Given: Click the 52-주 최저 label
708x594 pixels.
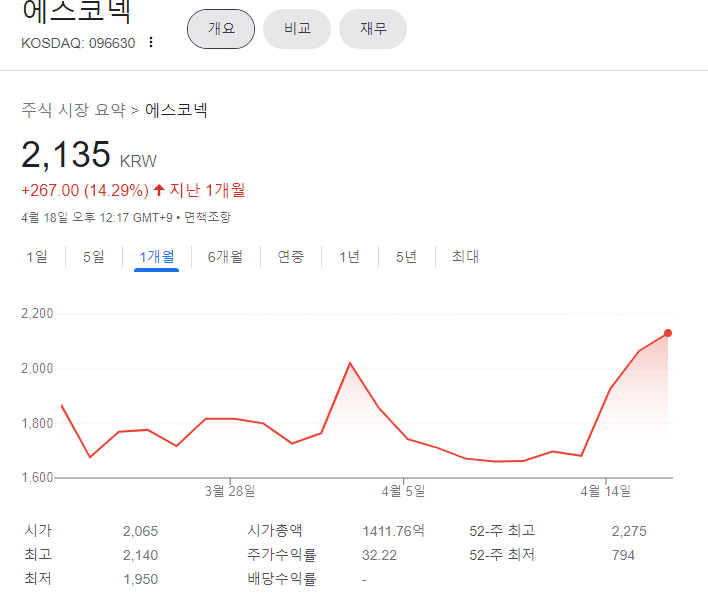Looking at the screenshot, I should click(502, 555).
